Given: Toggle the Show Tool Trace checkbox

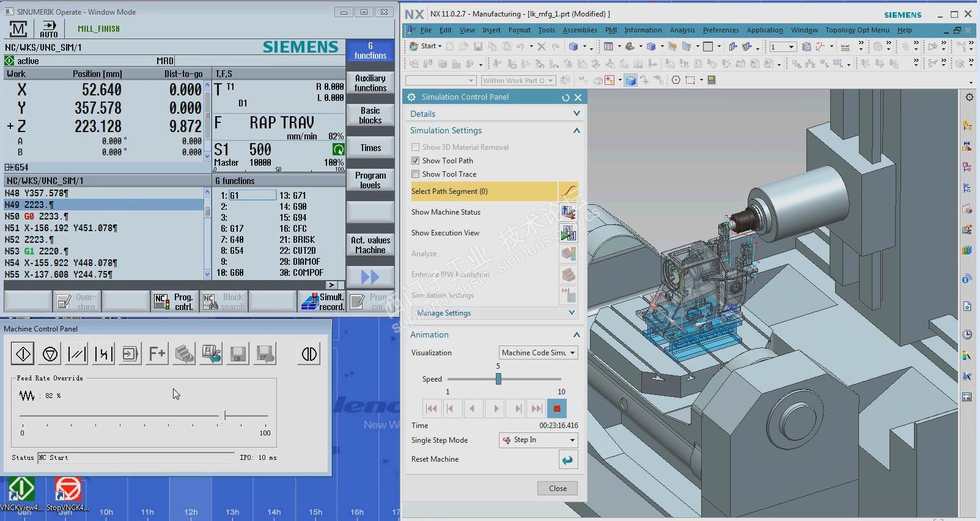Looking at the screenshot, I should coord(416,174).
